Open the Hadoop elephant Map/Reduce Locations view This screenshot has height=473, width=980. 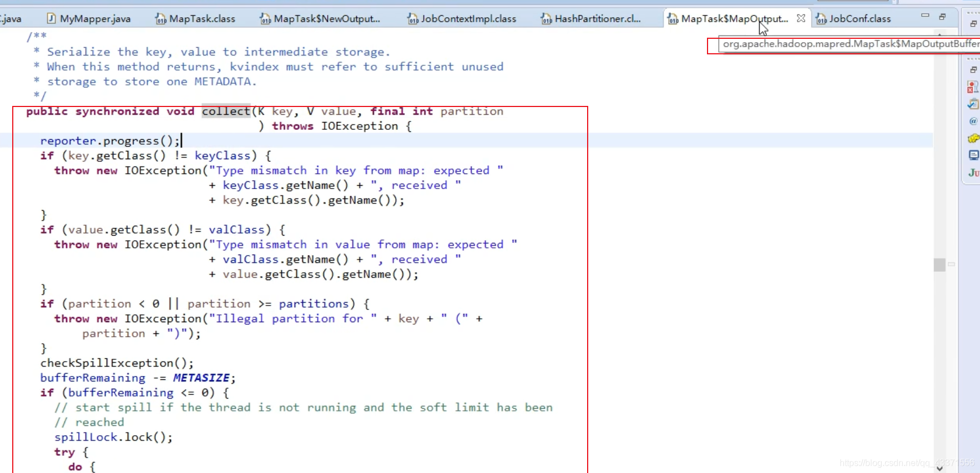click(973, 138)
